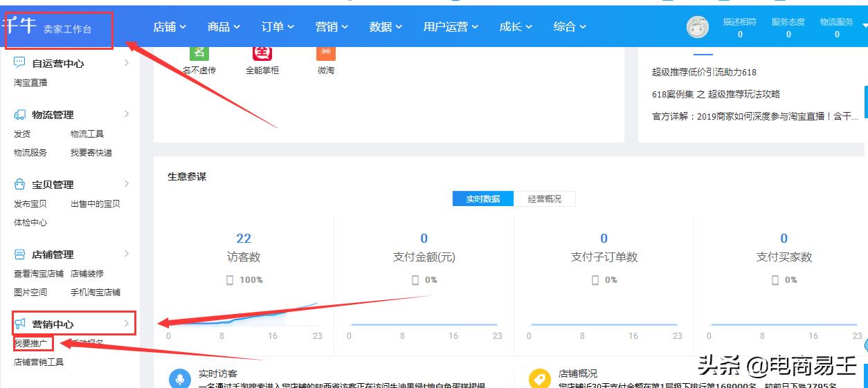The width and height of the screenshot is (868, 388).
Task: Click the 自运营中心 chat icon
Action: (19, 63)
